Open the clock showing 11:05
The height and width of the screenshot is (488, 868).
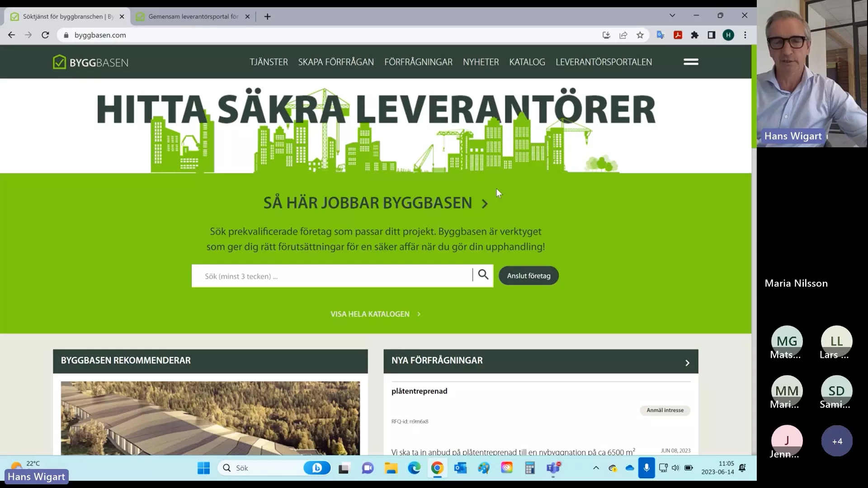[718, 468]
